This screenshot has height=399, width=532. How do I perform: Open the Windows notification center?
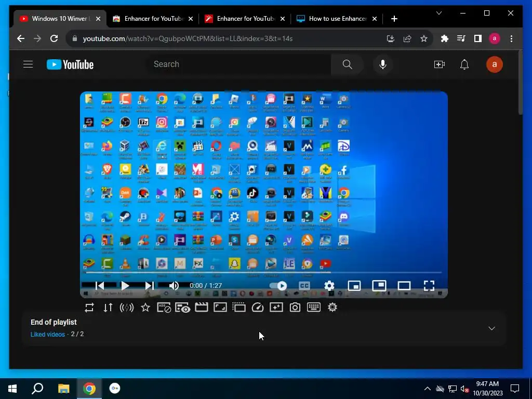[515, 389]
